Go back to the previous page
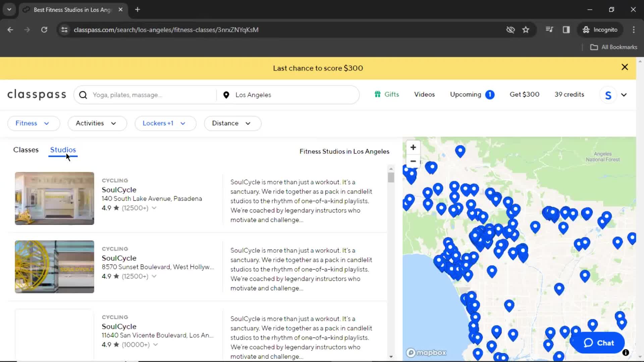 10,30
